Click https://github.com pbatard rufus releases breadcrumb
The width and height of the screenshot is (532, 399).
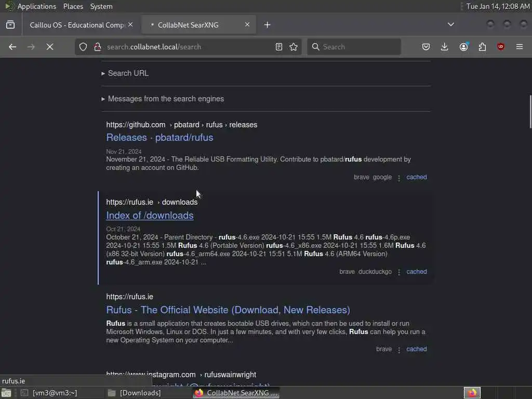pos(181,125)
